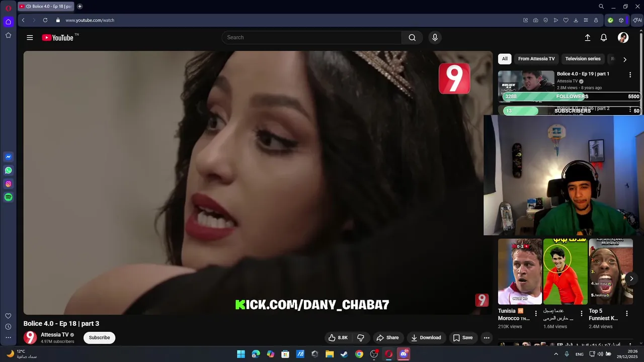
Task: Open the Opera menu logo
Action: click(x=8, y=8)
